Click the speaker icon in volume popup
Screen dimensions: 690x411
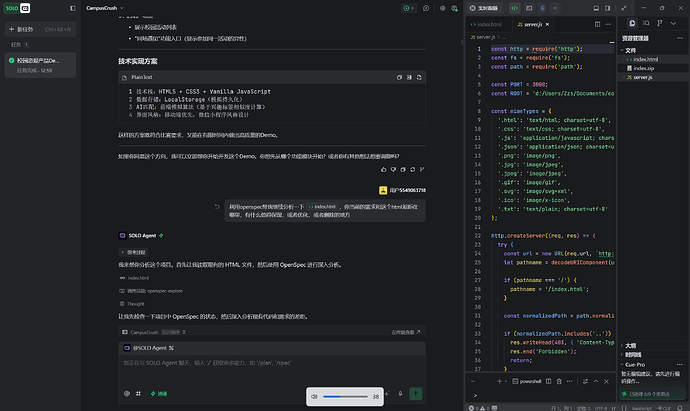click(x=314, y=396)
